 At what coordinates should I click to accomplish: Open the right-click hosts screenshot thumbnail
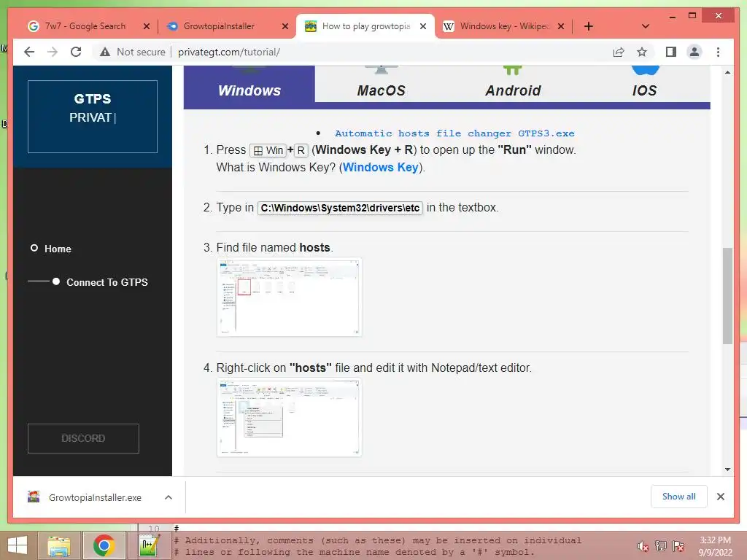pyautogui.click(x=289, y=418)
